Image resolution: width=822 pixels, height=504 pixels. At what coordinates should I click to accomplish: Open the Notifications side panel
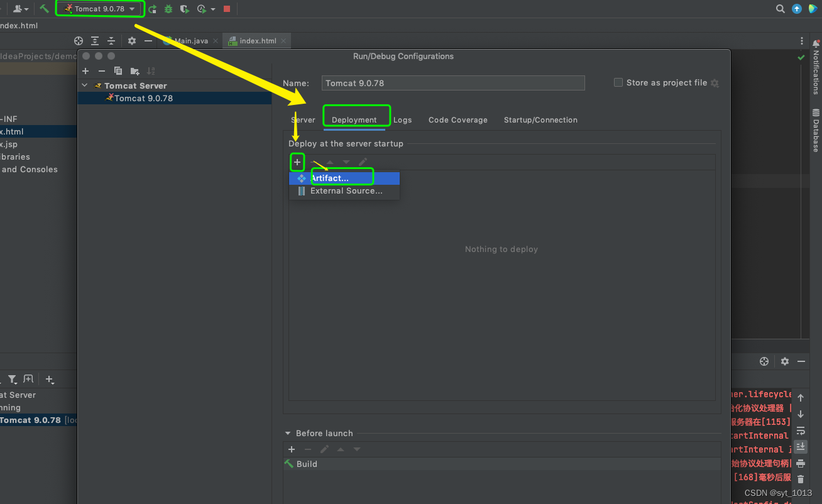816,67
